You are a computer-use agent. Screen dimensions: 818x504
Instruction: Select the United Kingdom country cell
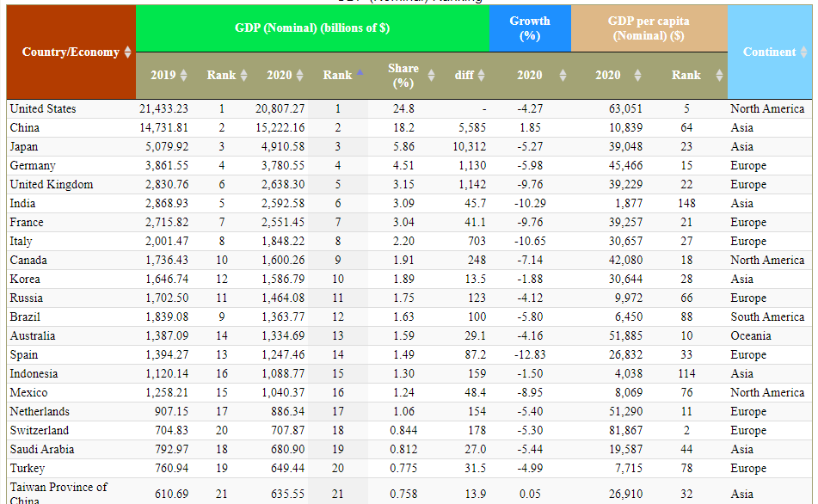point(71,185)
